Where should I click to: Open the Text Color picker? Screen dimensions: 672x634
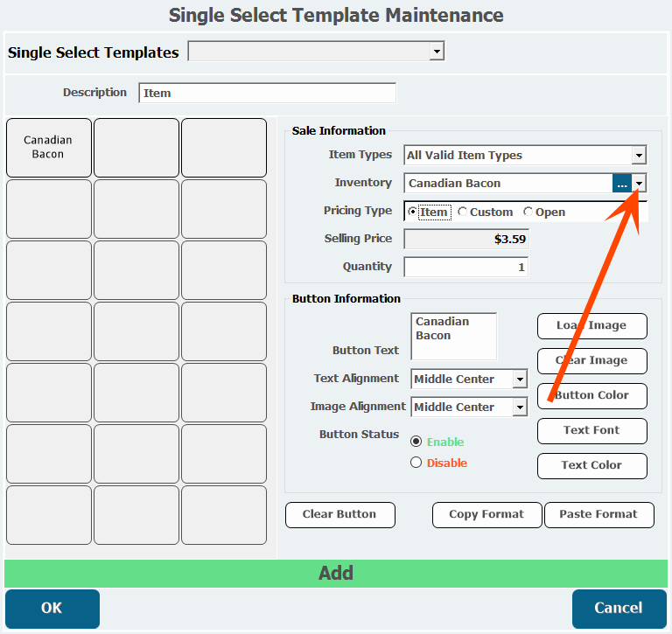coord(591,465)
